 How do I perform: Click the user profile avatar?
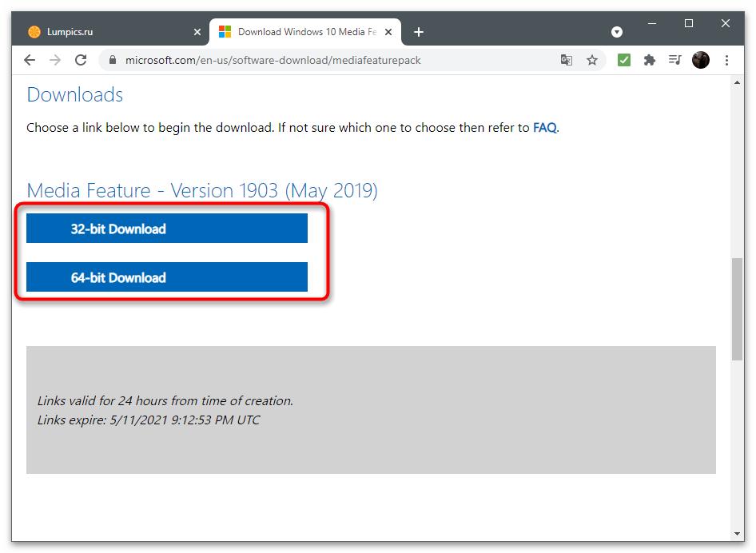tap(701, 60)
